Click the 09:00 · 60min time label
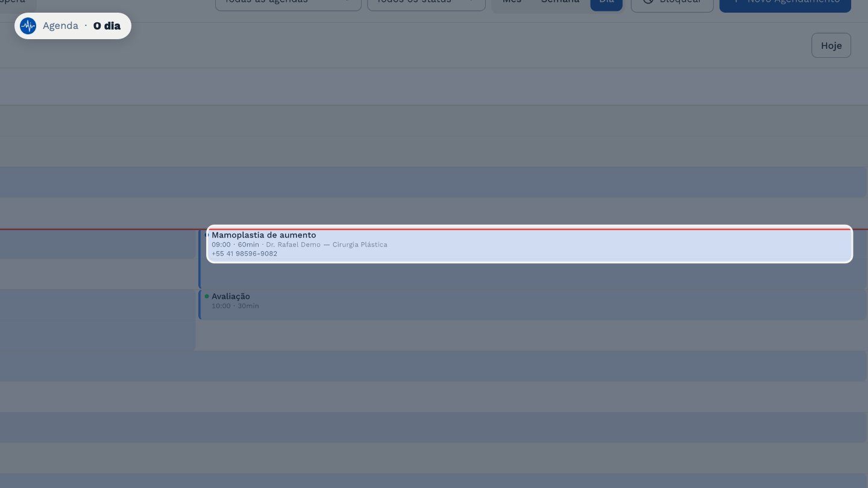 (235, 245)
